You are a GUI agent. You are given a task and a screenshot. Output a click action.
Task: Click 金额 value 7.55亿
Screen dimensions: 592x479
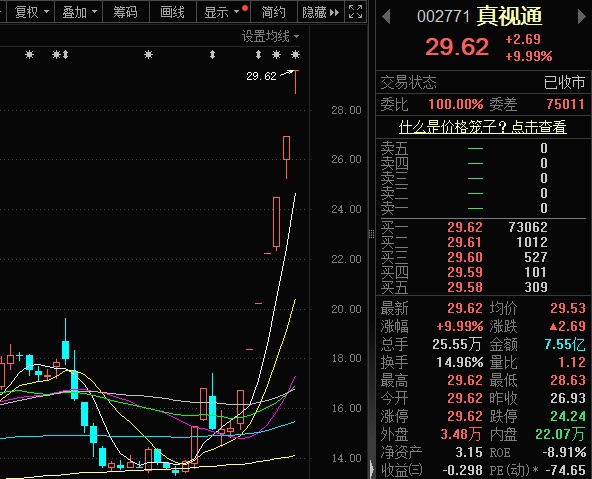click(x=565, y=345)
